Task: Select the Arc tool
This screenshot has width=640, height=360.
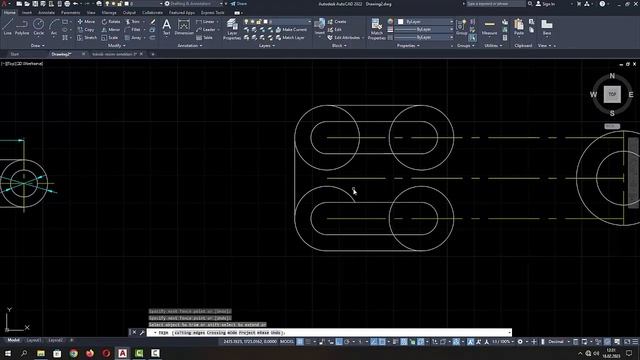Action: (x=54, y=27)
